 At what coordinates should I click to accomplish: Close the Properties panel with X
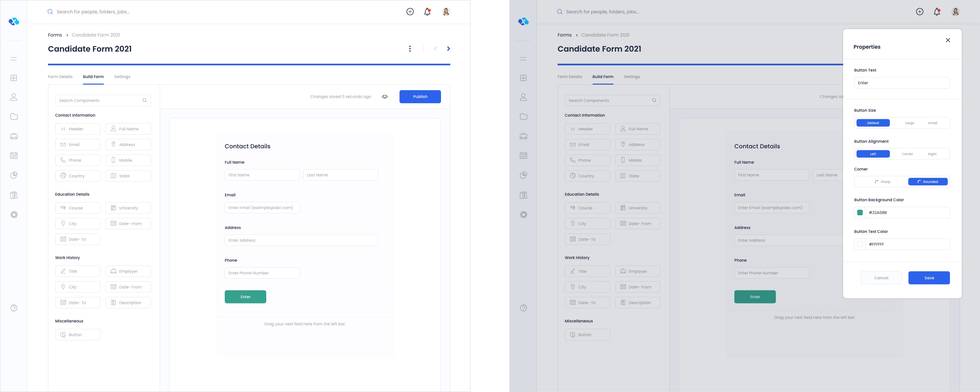[x=948, y=40]
